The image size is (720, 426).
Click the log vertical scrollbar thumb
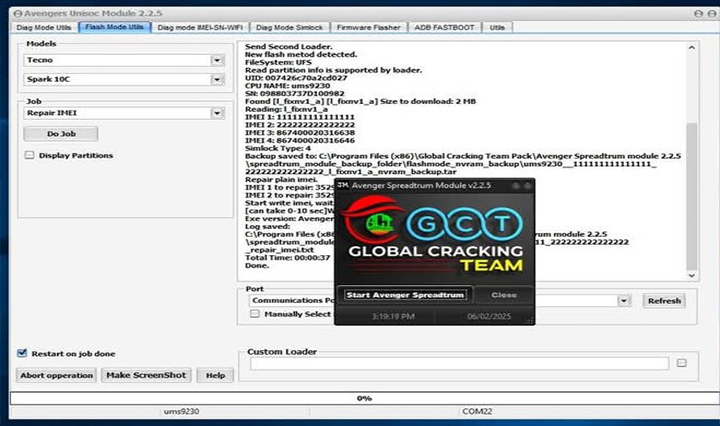coord(692,196)
